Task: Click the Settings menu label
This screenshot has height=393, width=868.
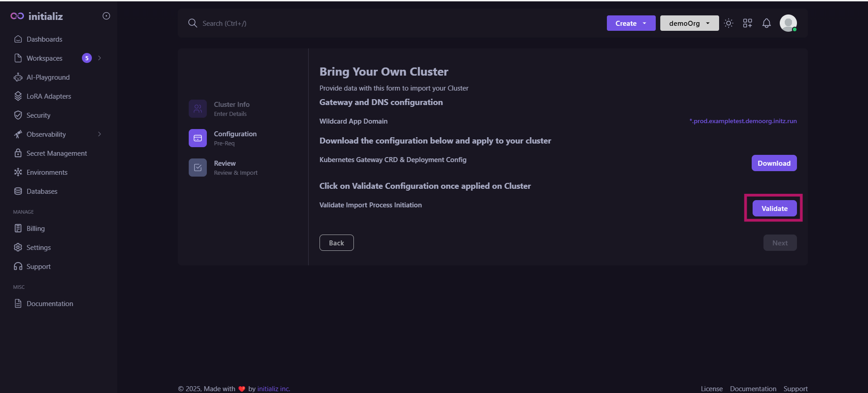Action: [x=39, y=248]
